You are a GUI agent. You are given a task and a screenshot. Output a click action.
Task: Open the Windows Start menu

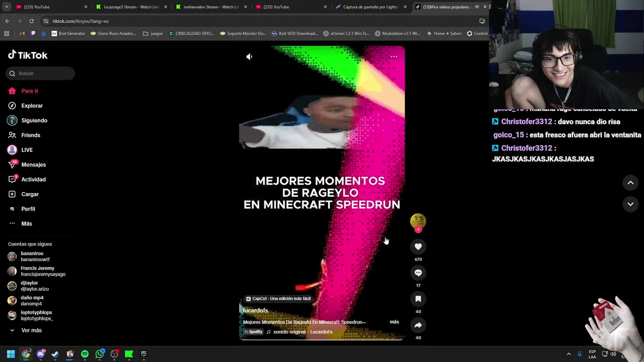(x=11, y=354)
